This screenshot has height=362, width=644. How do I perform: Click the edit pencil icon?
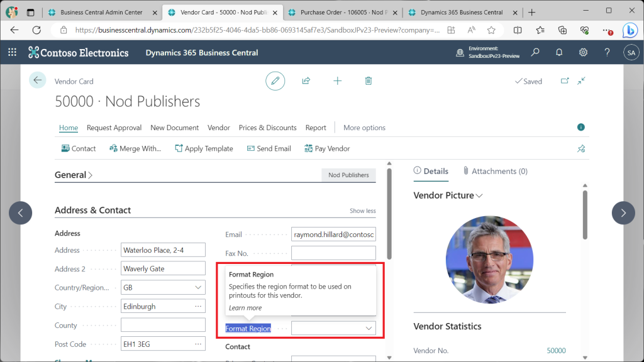(x=275, y=81)
